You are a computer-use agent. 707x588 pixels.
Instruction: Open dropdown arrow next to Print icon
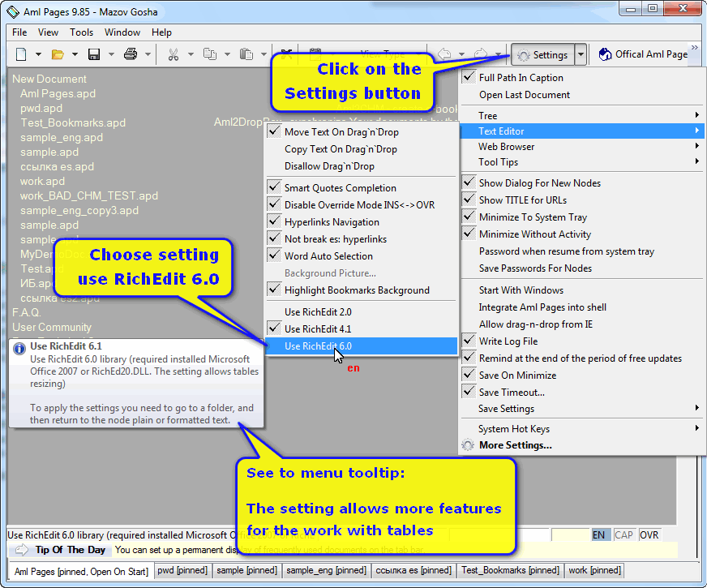[x=148, y=54]
